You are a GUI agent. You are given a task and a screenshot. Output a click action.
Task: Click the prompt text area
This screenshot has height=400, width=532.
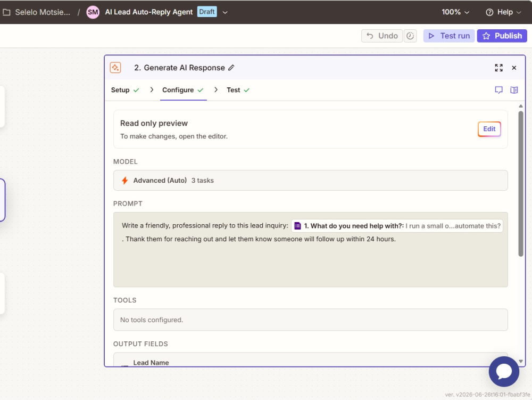tap(311, 250)
